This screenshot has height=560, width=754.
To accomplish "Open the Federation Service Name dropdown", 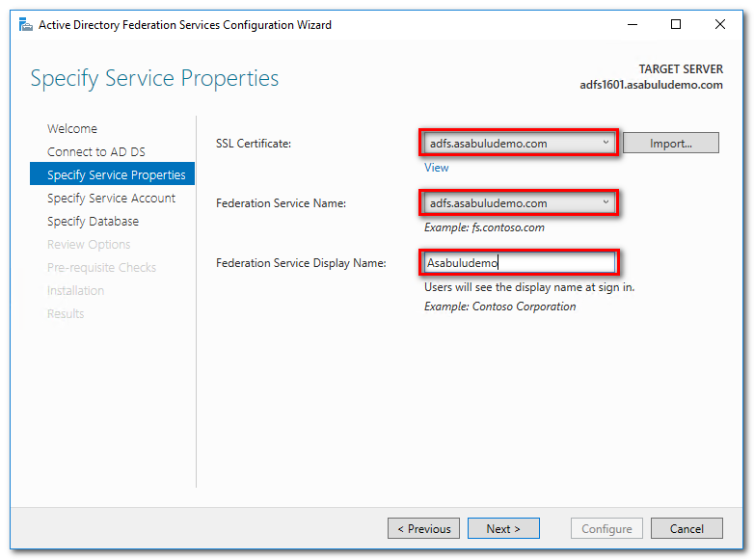I will coord(519,202).
